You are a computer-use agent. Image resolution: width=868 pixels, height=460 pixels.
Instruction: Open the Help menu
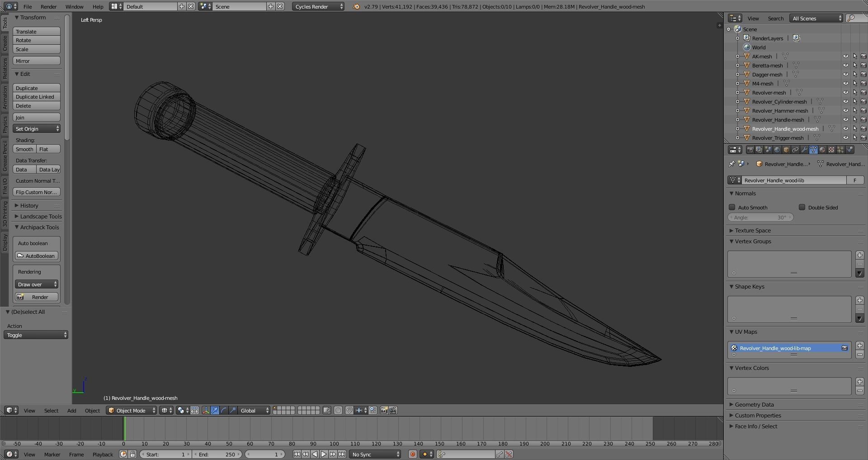pos(98,6)
